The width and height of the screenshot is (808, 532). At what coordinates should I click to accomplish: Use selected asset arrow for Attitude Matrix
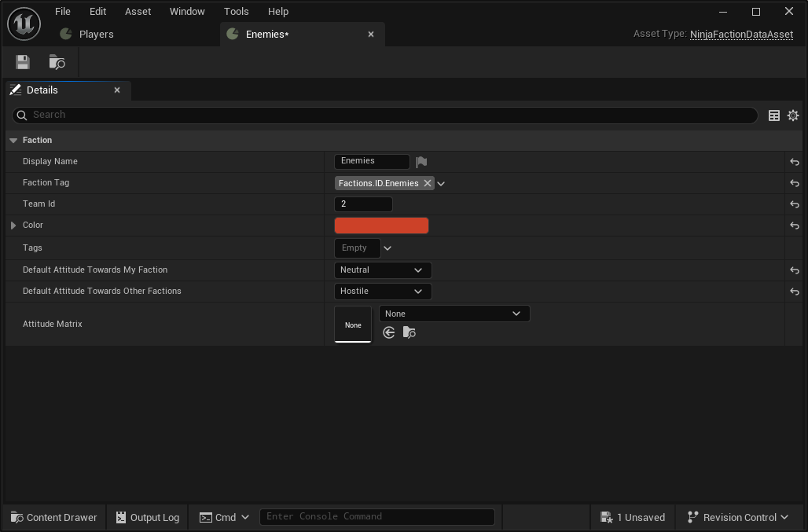tap(389, 332)
